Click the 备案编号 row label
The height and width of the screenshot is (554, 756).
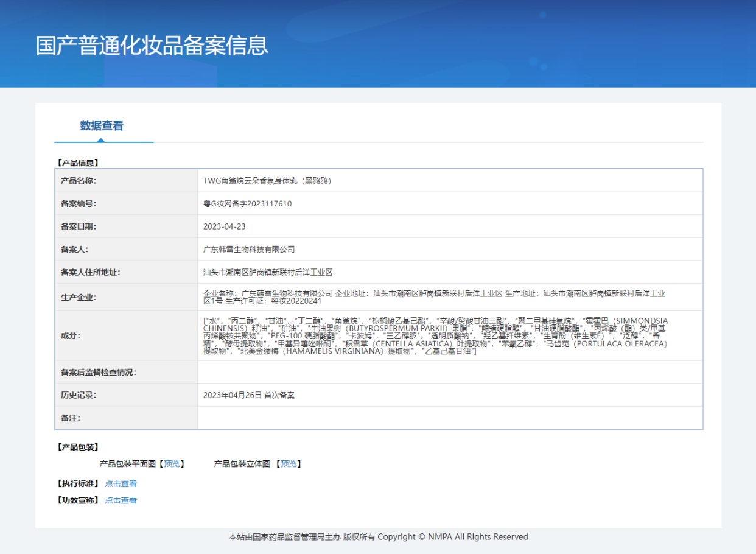click(79, 204)
